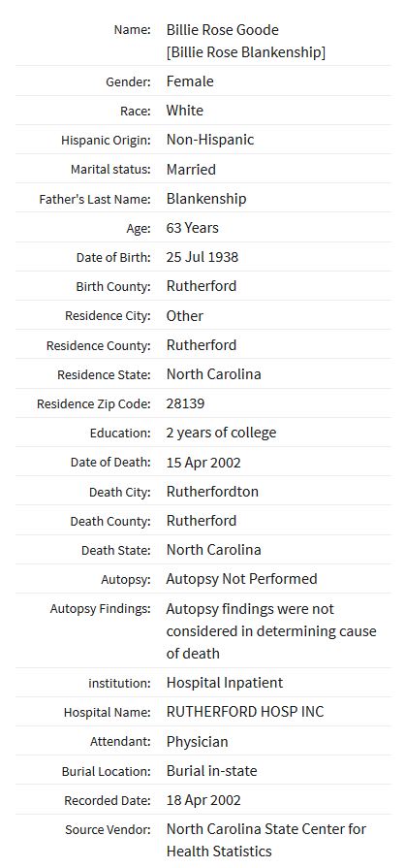Viewport: 405px width, 868px height.
Task: Click the Autopsy Findings description text
Action: (271, 631)
